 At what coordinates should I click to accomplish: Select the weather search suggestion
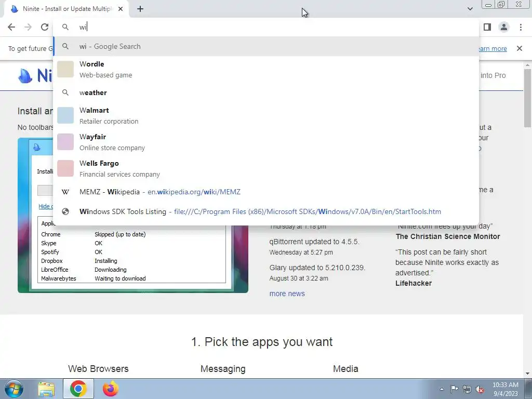click(266, 92)
